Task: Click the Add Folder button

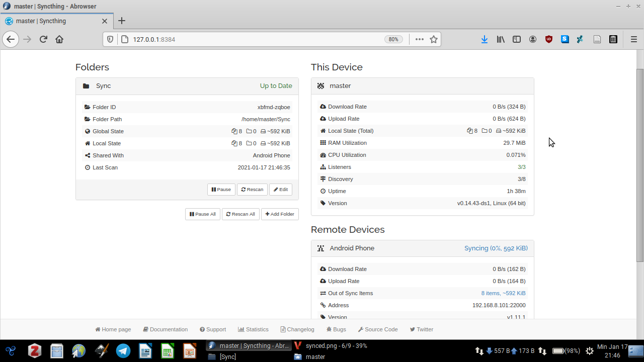Action: pyautogui.click(x=280, y=214)
